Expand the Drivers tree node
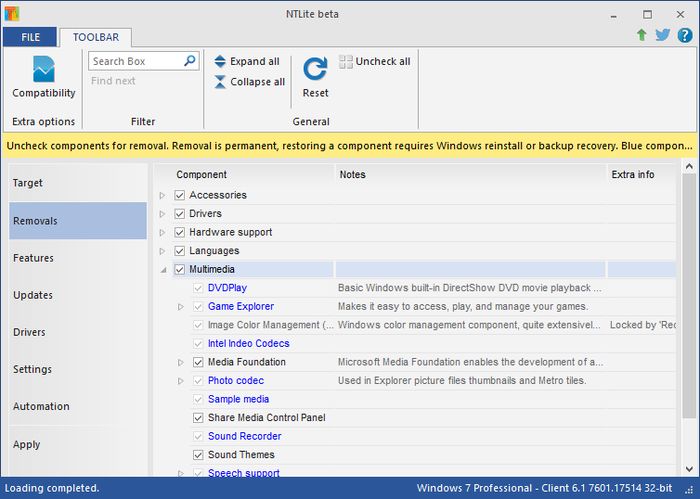Image resolution: width=700 pixels, height=499 pixels. click(x=163, y=214)
